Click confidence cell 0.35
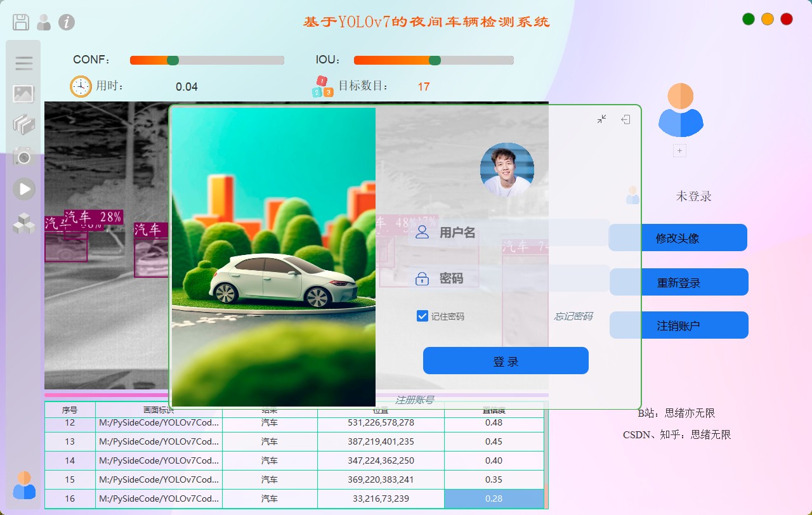 494,479
